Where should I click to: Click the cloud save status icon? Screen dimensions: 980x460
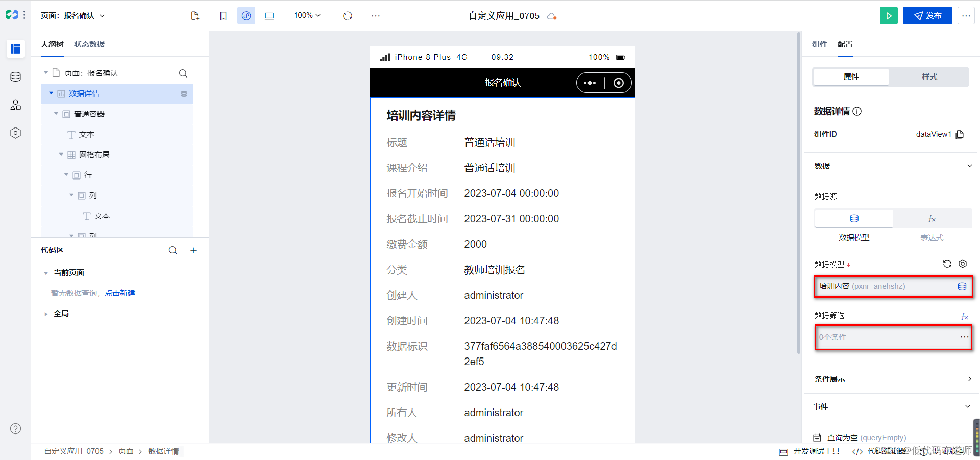click(551, 16)
